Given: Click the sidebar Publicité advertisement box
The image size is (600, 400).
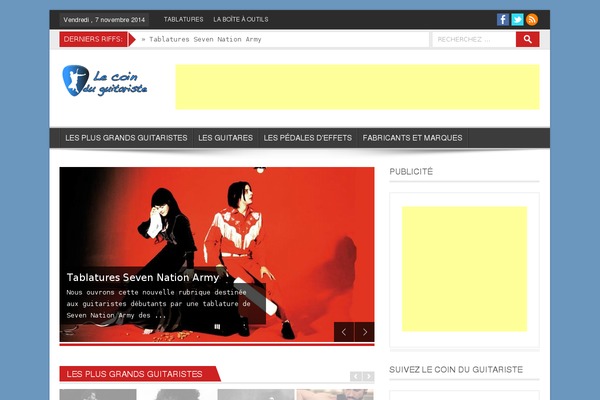Looking at the screenshot, I should [x=464, y=269].
